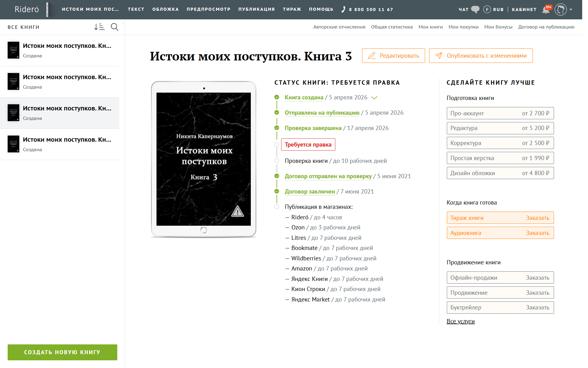
Task: Search books with magnifier icon
Action: (x=115, y=27)
